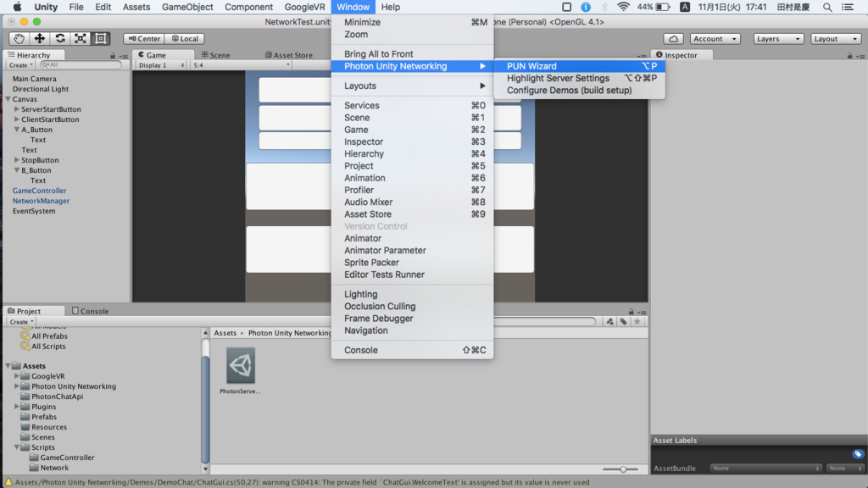Open the Layers dropdown

(778, 39)
